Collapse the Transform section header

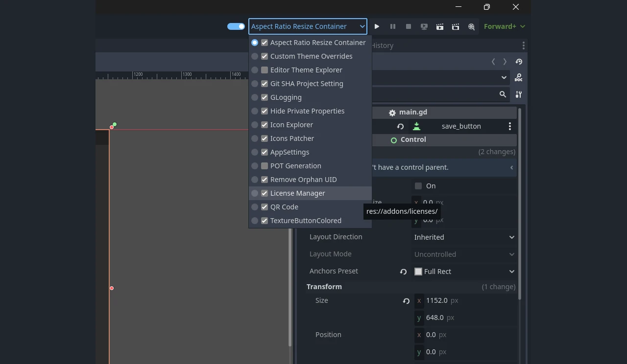411,287
